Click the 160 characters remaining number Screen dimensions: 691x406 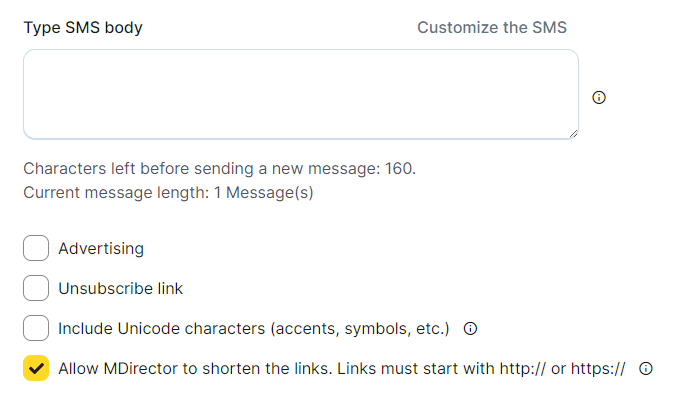click(400, 168)
